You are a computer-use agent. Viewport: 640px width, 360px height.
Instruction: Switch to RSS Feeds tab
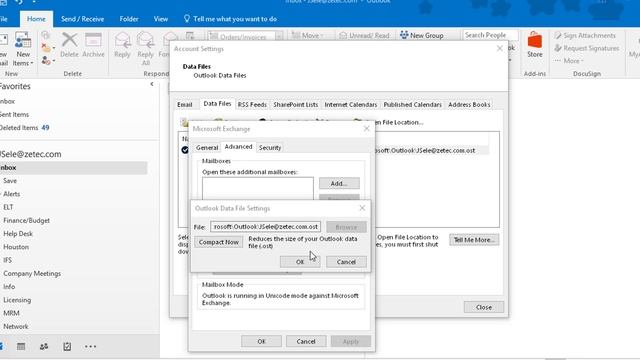point(252,104)
